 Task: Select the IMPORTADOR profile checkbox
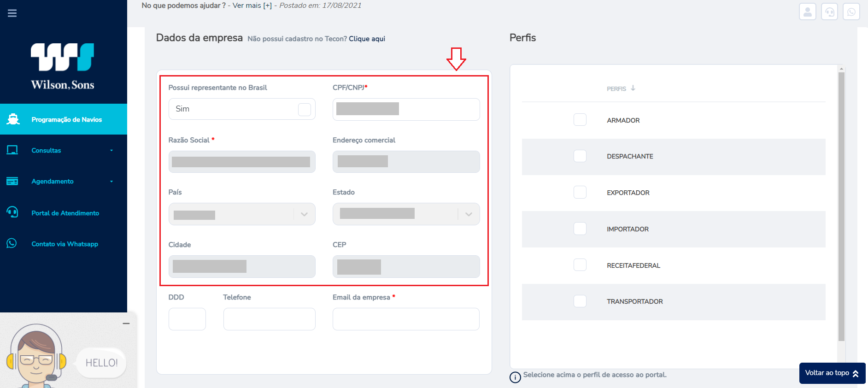pyautogui.click(x=580, y=229)
